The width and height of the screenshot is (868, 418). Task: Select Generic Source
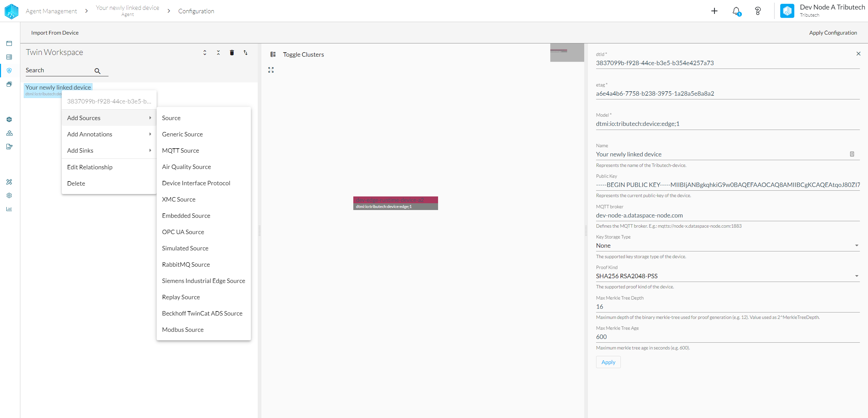click(x=204, y=134)
